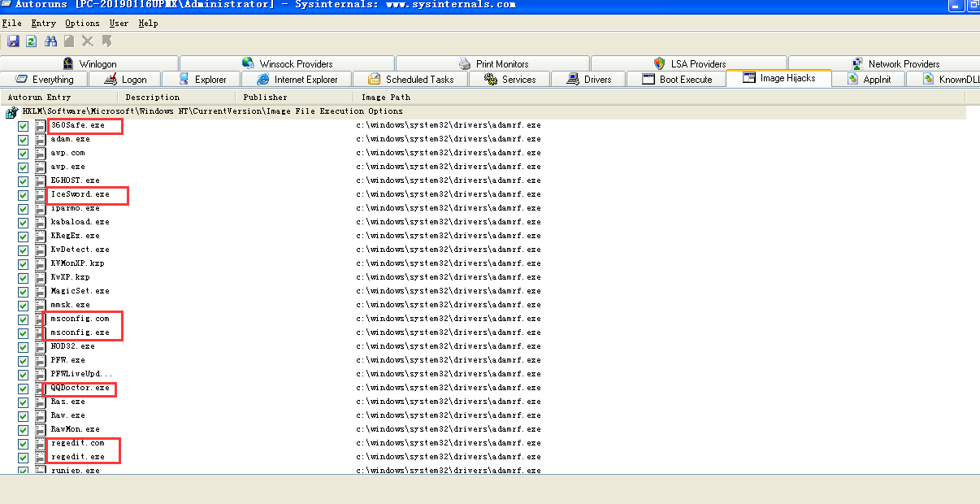Viewport: 980px width, 504px height.
Task: Select the Image Hijacks tab
Action: [x=778, y=78]
